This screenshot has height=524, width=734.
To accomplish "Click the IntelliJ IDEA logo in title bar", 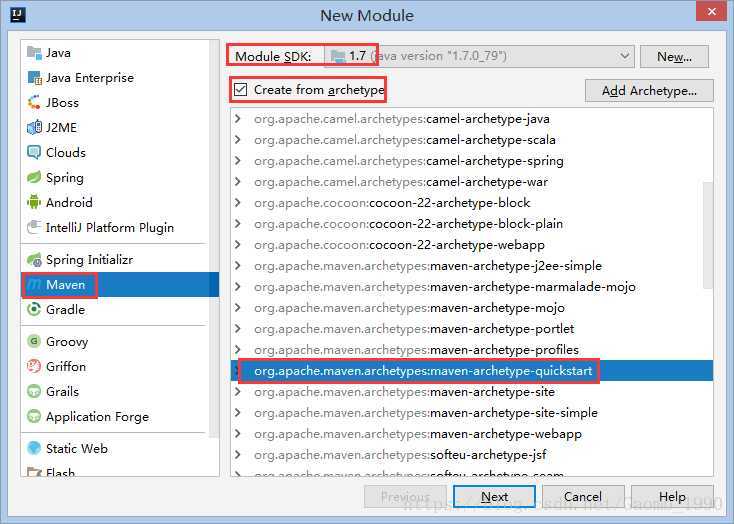I will [x=17, y=15].
